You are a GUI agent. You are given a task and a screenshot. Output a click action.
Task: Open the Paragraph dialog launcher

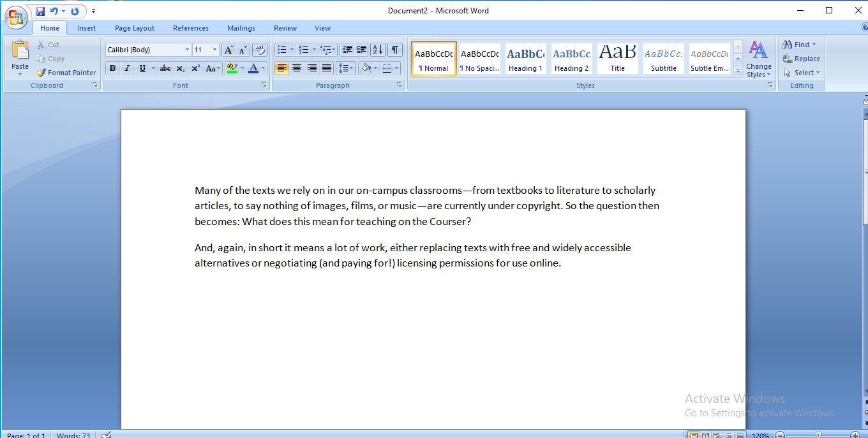pos(400,85)
